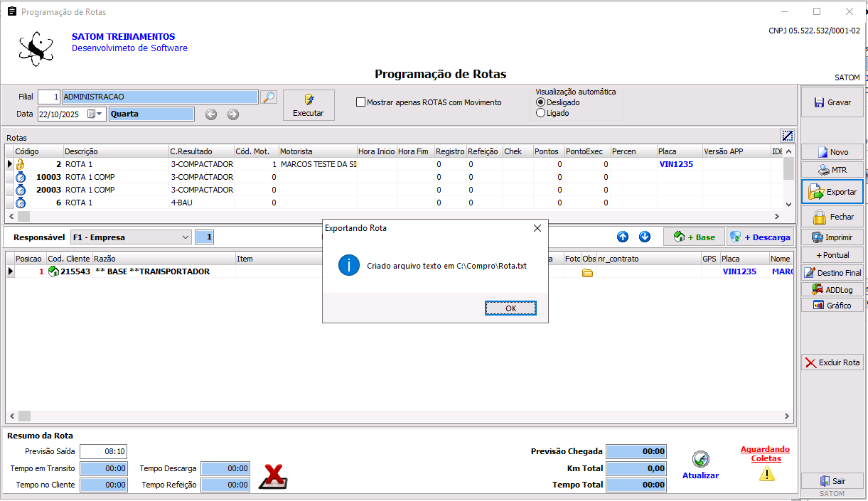This screenshot has height=501, width=868.
Task: Move stop down with blue down arrow
Action: click(x=645, y=237)
